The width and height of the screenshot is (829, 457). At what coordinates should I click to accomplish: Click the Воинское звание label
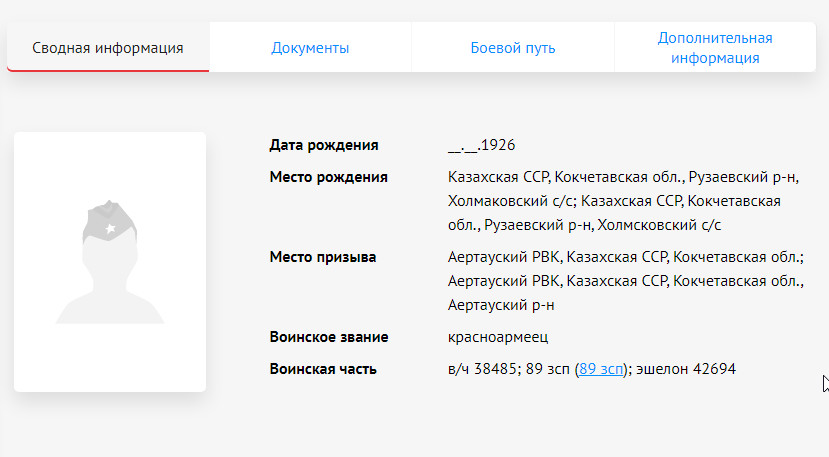pos(329,337)
